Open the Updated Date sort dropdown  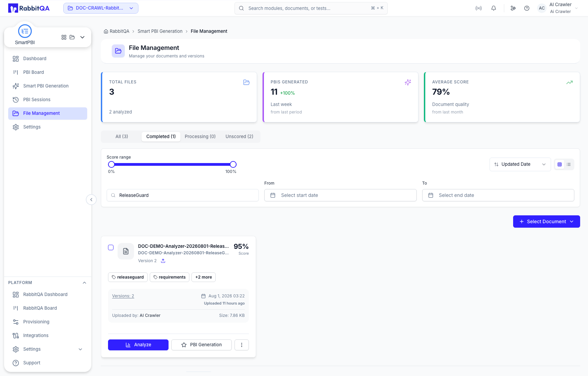coord(520,164)
